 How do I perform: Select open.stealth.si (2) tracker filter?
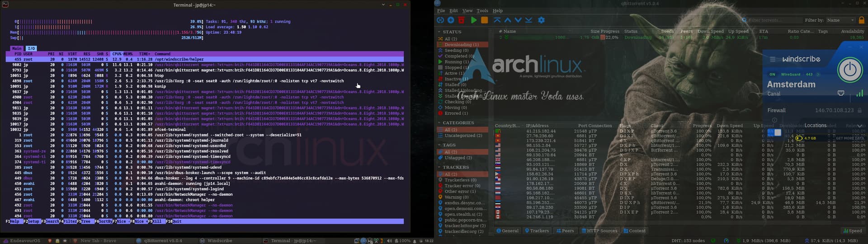[462, 215]
